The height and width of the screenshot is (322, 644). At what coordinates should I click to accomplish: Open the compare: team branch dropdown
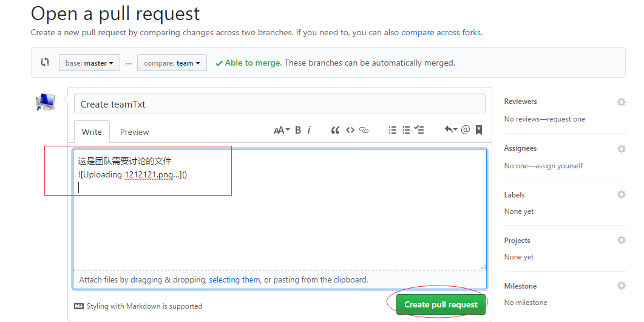[x=172, y=63]
